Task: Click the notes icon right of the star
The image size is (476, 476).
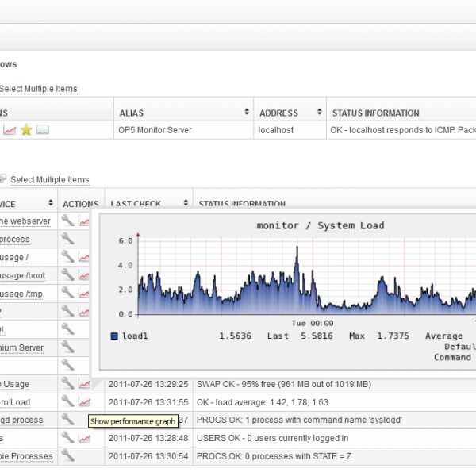Action: (43, 130)
